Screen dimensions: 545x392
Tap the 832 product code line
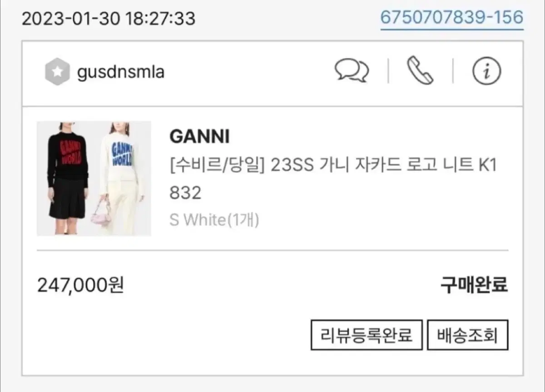click(185, 193)
